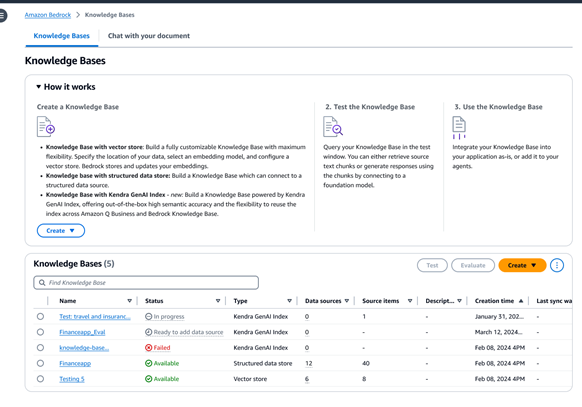Collapse the How it works section
The width and height of the screenshot is (582, 407).
point(38,87)
